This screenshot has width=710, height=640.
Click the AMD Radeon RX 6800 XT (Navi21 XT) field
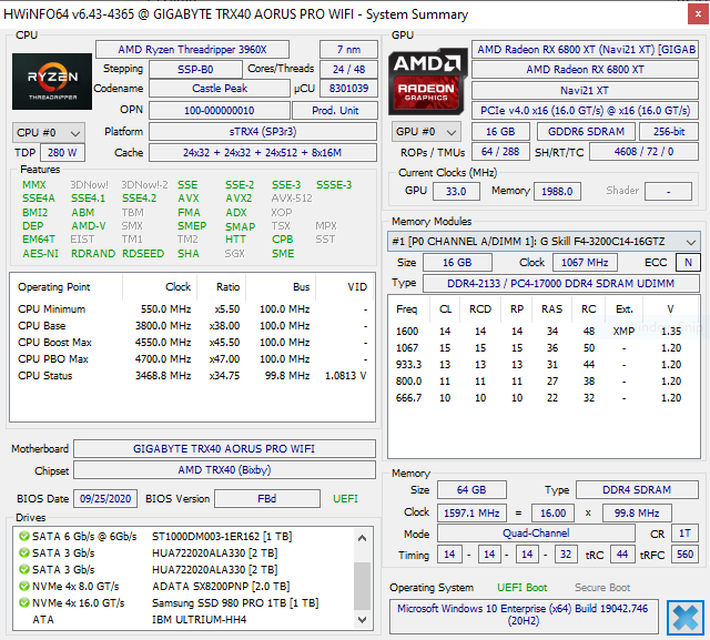585,49
